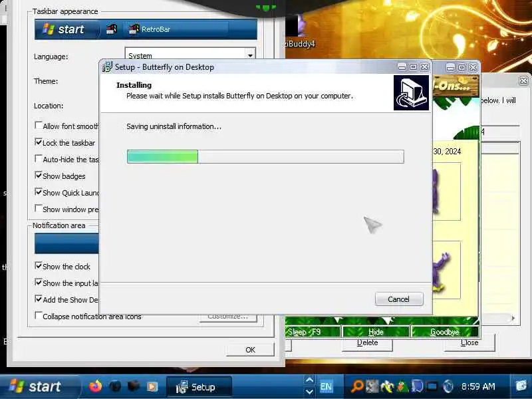532x399 pixels.
Task: Select the upper purple gorilla thumbnail
Action: click(x=446, y=192)
